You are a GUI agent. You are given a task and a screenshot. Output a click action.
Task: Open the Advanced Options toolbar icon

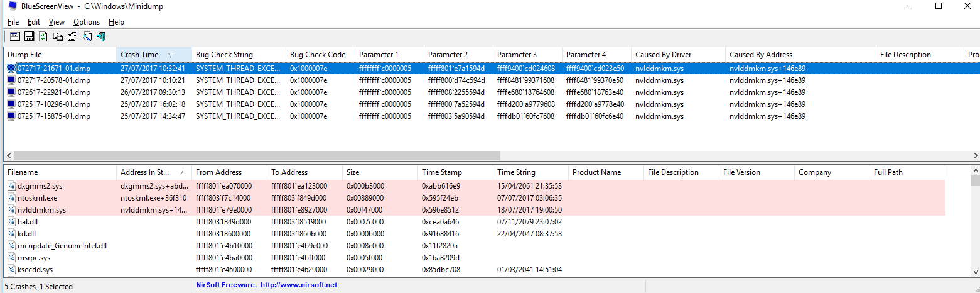(x=14, y=37)
